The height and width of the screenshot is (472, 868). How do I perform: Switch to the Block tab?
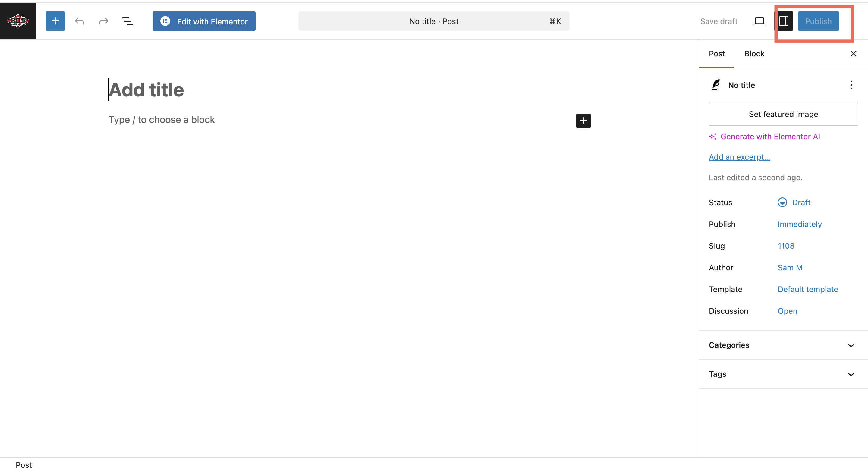click(x=754, y=54)
